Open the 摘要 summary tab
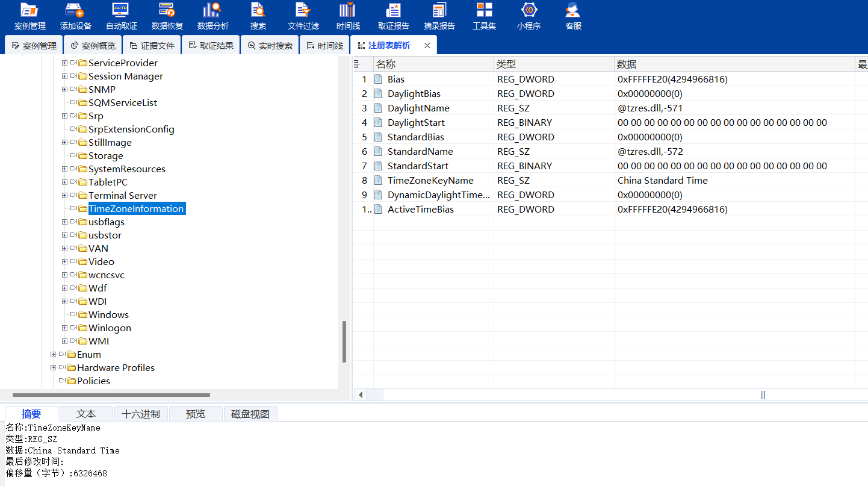The height and width of the screenshot is (486, 868). (31, 414)
